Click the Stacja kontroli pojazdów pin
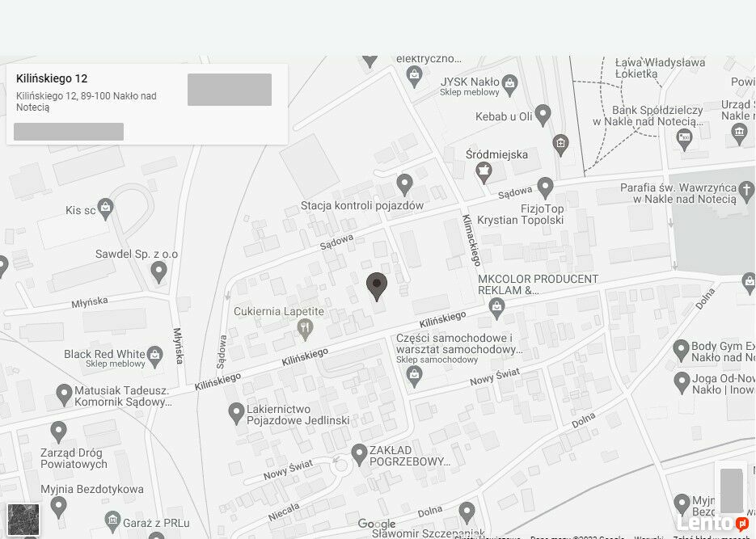The width and height of the screenshot is (756, 539). pyautogui.click(x=404, y=185)
